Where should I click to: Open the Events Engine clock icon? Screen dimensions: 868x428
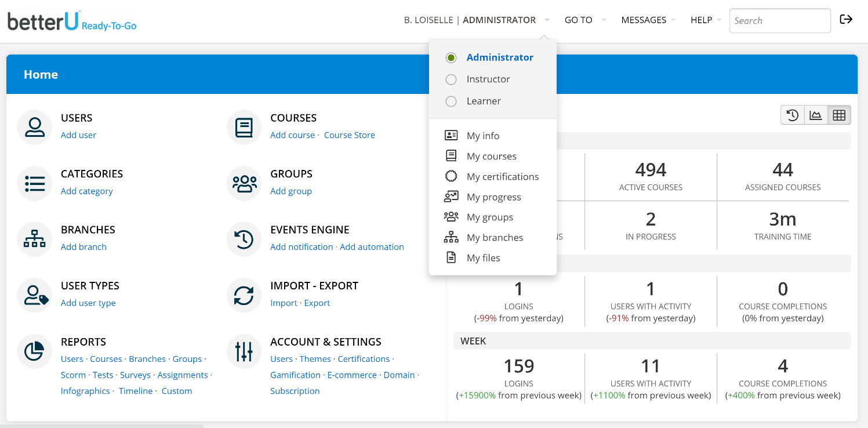244,239
